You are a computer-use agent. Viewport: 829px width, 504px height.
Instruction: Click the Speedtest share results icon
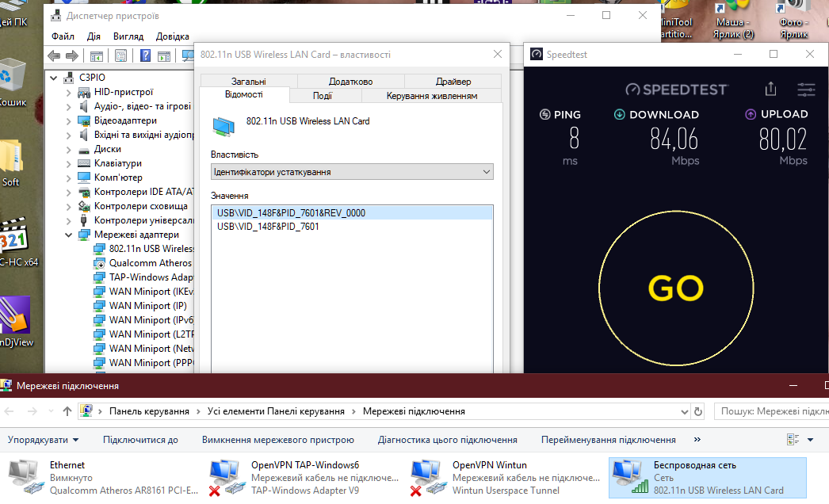click(x=770, y=90)
